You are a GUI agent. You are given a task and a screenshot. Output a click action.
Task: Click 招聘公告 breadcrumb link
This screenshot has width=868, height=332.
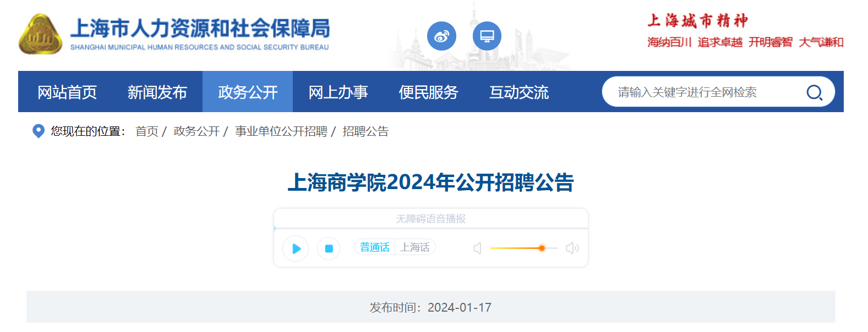[x=365, y=131]
